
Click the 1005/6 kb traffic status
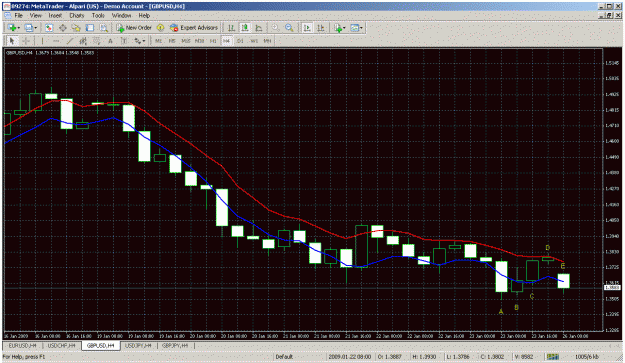(587, 356)
